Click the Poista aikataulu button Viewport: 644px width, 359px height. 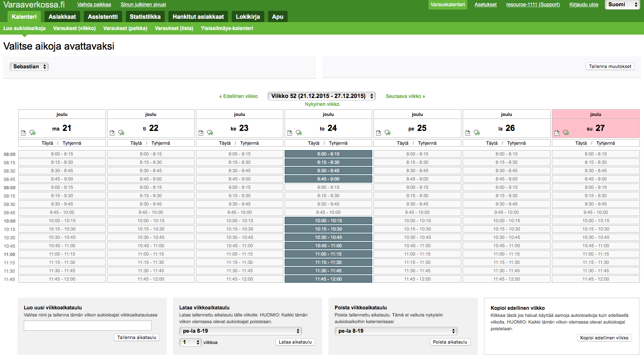pyautogui.click(x=450, y=342)
